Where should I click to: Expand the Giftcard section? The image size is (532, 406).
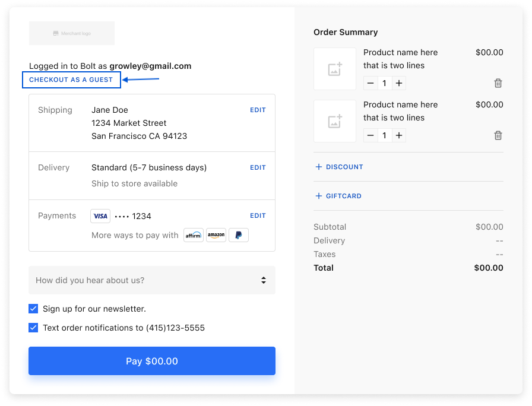[x=338, y=196]
